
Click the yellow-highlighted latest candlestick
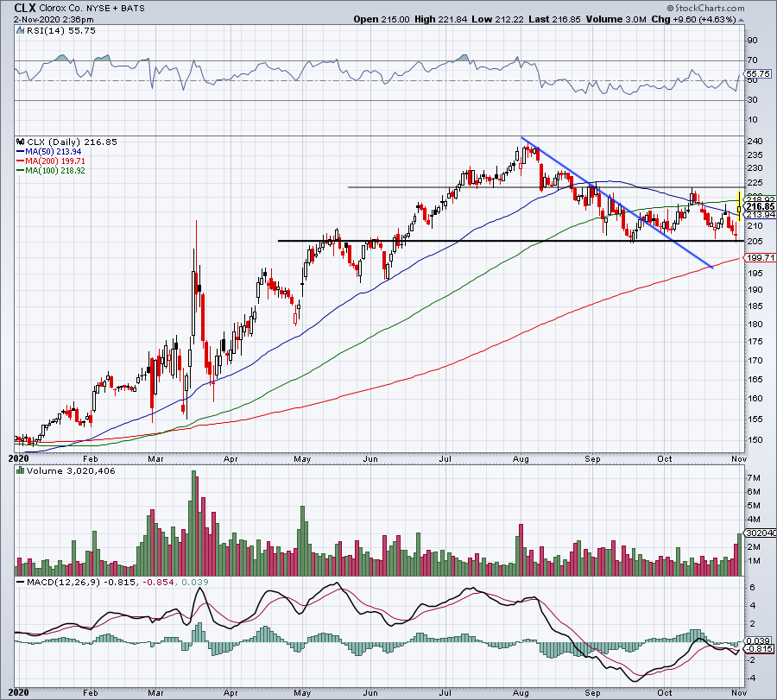tap(739, 206)
